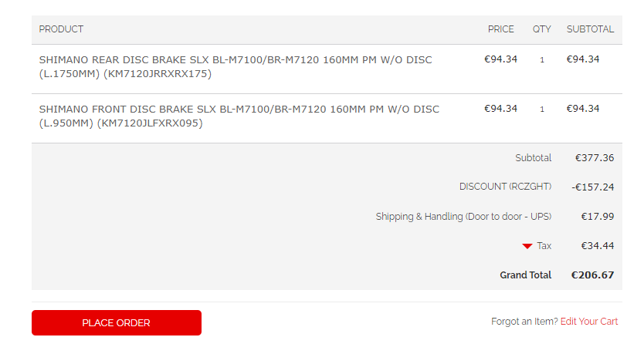The height and width of the screenshot is (354, 644).
Task: Click the order Subtotal amount €377.36
Action: coord(594,158)
